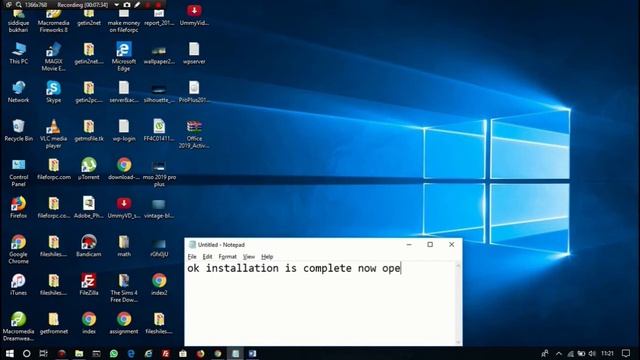Open Notepad Edit menu
The width and height of the screenshot is (640, 360).
pyautogui.click(x=207, y=257)
